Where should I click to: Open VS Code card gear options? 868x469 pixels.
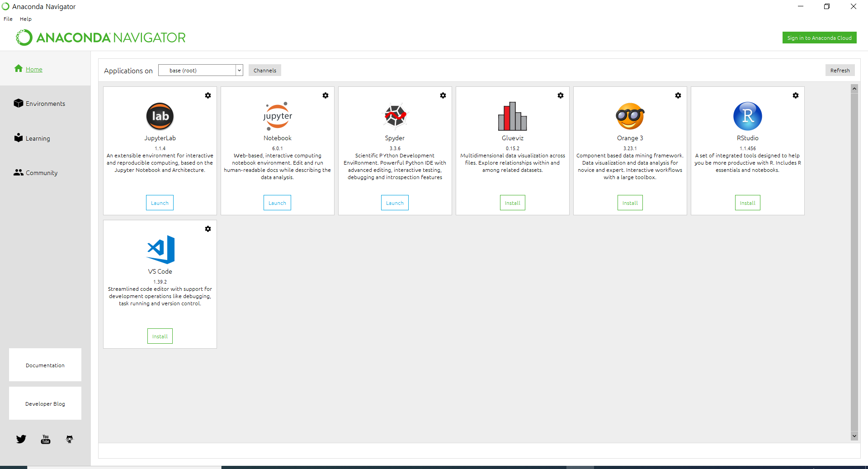208,229
